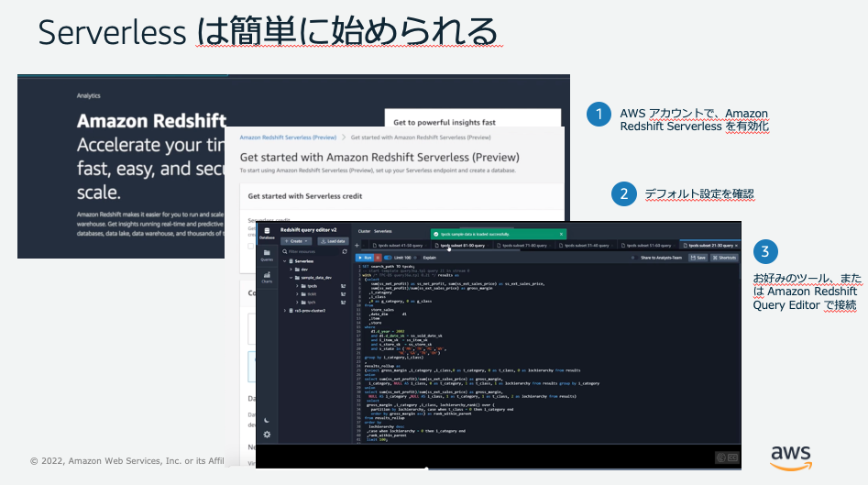The width and height of the screenshot is (868, 485).
Task: Expand the ra3-prov-cluster2 node
Action: click(x=284, y=311)
